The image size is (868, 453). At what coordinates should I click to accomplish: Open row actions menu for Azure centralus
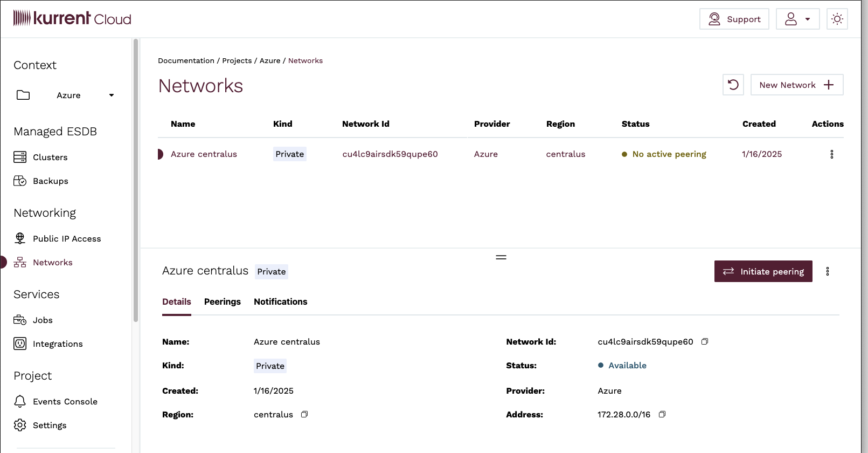pyautogui.click(x=831, y=154)
